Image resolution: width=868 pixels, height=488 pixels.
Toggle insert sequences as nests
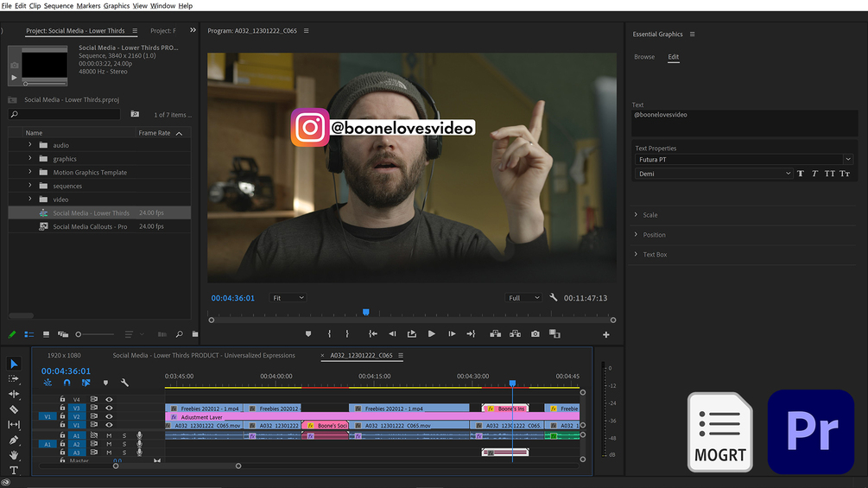point(48,383)
